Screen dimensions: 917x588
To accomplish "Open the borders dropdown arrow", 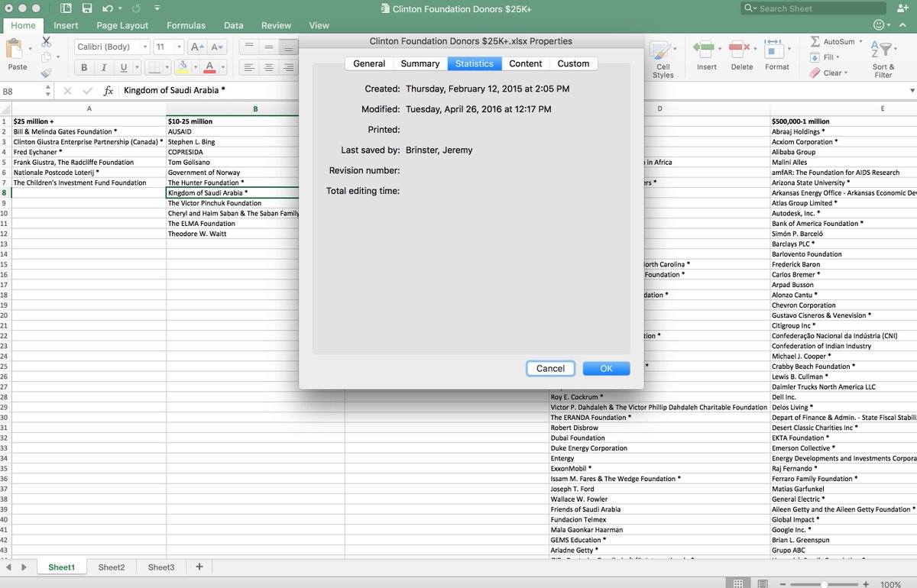I will click(x=167, y=67).
